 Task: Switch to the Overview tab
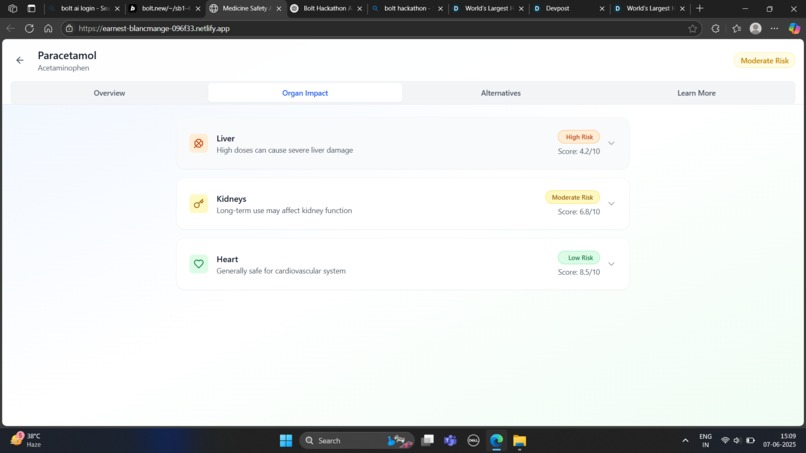(109, 93)
